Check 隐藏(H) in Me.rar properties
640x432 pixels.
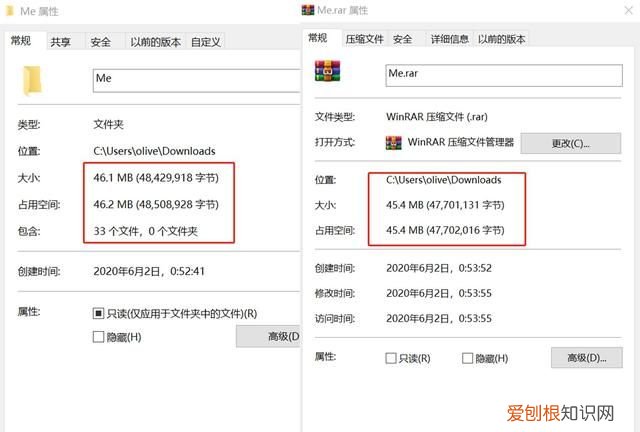[x=467, y=359]
